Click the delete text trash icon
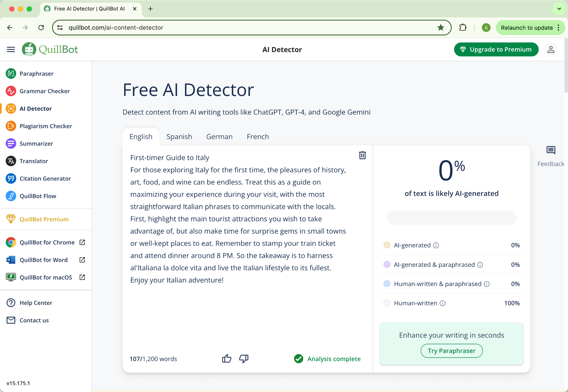 click(x=362, y=155)
